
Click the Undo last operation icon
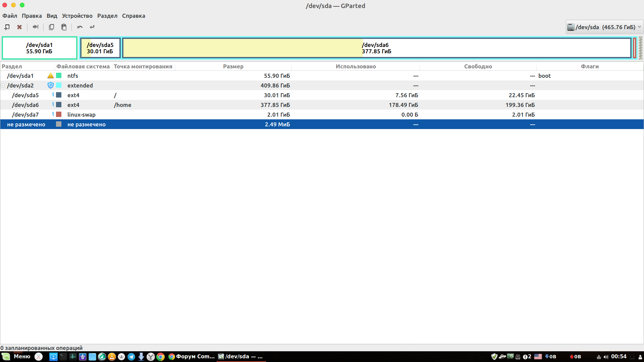click(80, 27)
